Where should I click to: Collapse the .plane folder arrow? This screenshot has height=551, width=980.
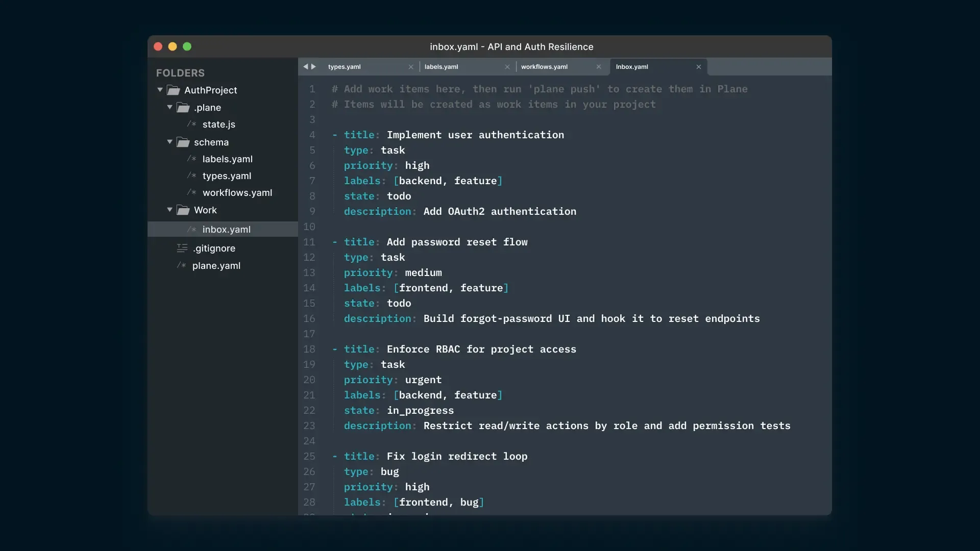coord(169,107)
